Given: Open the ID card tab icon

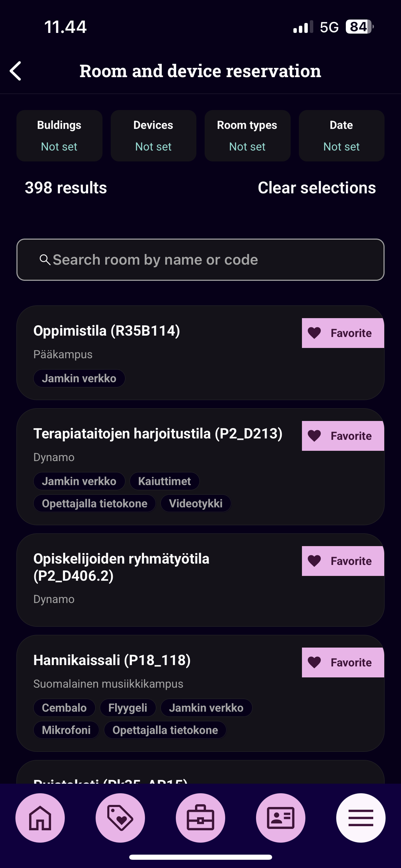Looking at the screenshot, I should click(x=281, y=818).
